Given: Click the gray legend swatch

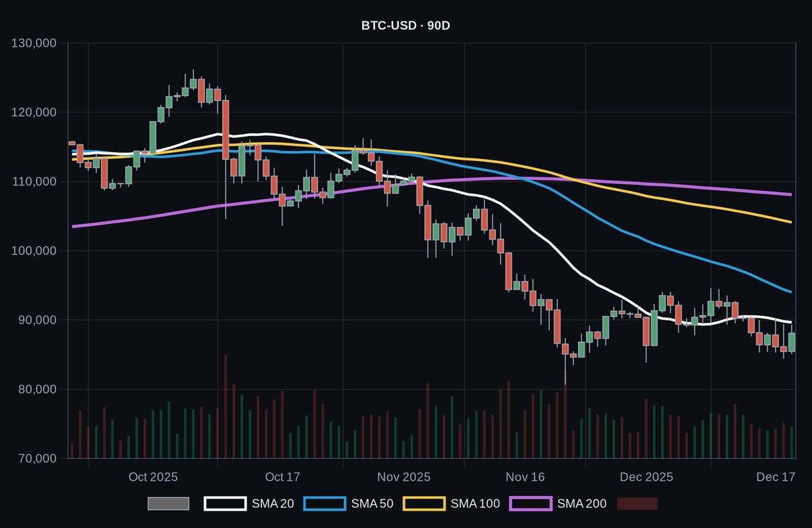Looking at the screenshot, I should 168,504.
